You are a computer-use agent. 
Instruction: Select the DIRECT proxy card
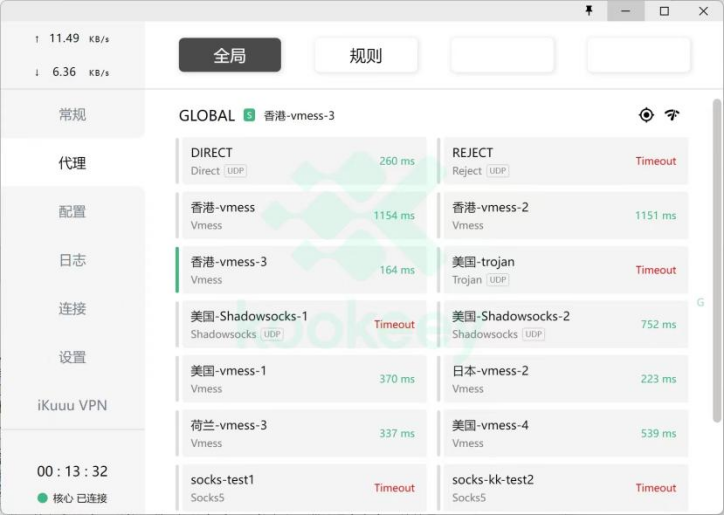tap(302, 161)
